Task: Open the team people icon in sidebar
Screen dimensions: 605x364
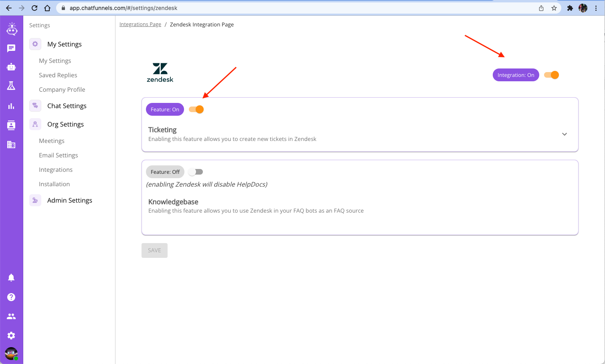Action: (x=11, y=316)
